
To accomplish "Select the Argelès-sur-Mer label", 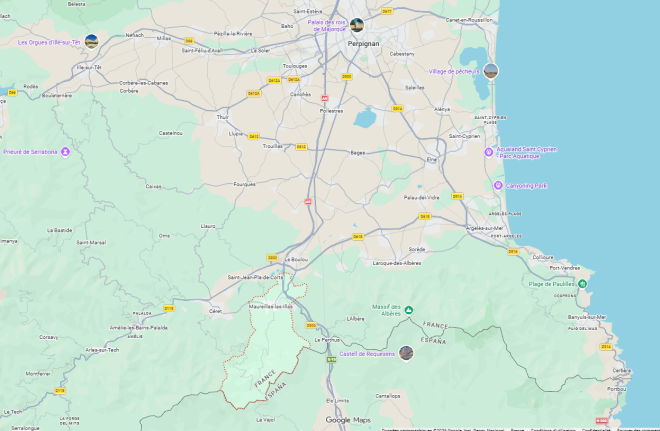I will [x=484, y=228].
